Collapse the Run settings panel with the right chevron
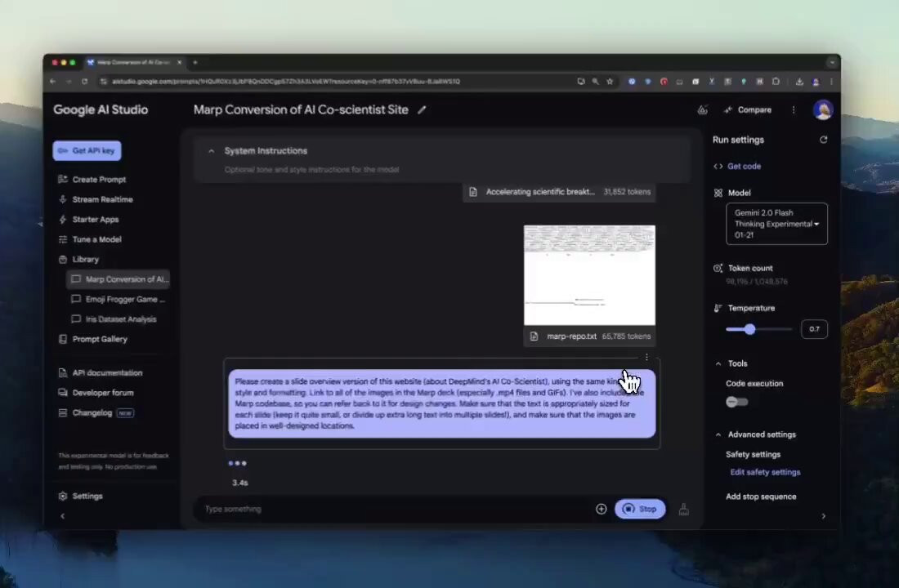 [823, 516]
